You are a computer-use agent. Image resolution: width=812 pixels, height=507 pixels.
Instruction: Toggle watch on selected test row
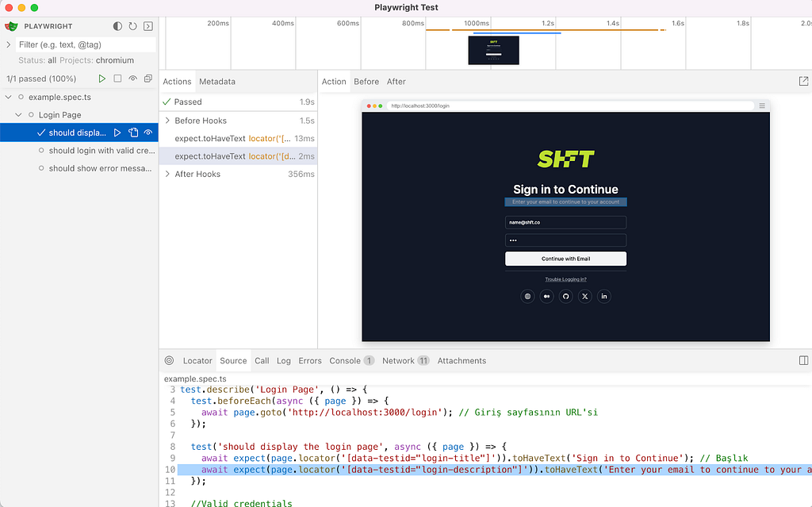pyautogui.click(x=148, y=133)
